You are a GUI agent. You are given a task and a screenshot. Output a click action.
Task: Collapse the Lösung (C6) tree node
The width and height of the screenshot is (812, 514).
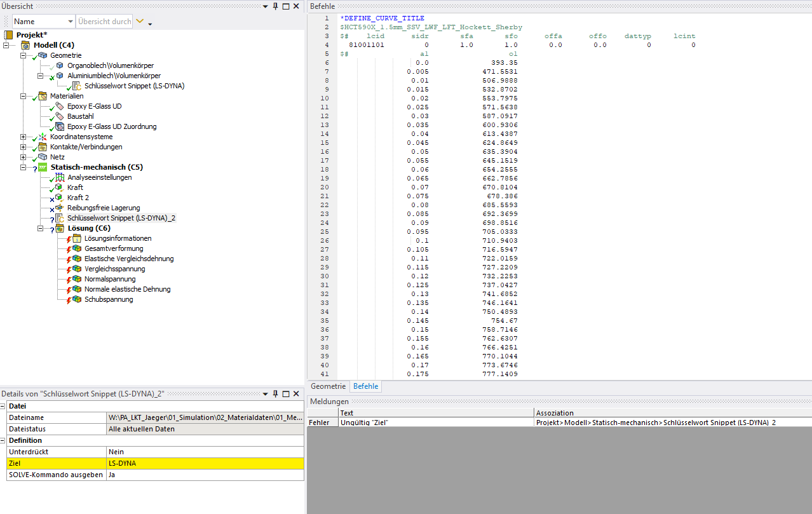[x=41, y=228]
